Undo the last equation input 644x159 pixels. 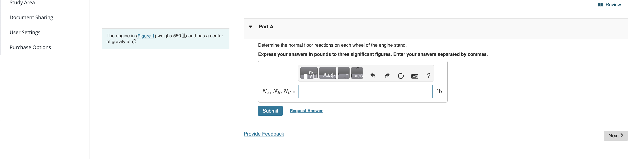(373, 76)
